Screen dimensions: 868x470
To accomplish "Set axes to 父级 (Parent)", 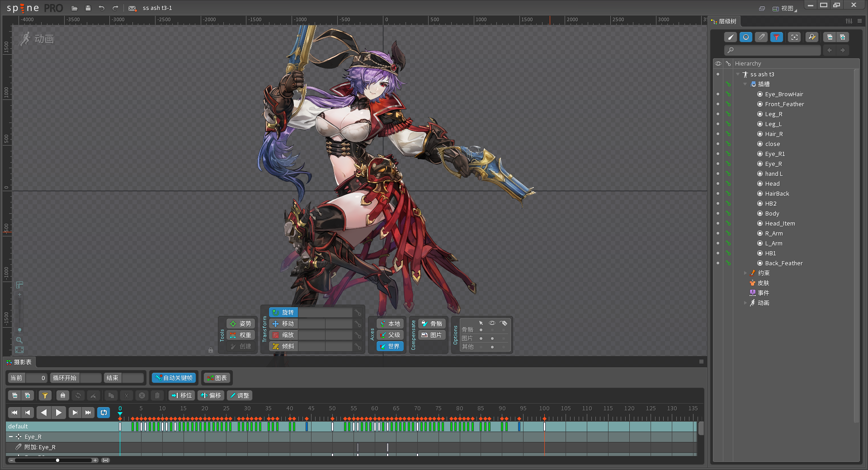I will click(x=390, y=335).
